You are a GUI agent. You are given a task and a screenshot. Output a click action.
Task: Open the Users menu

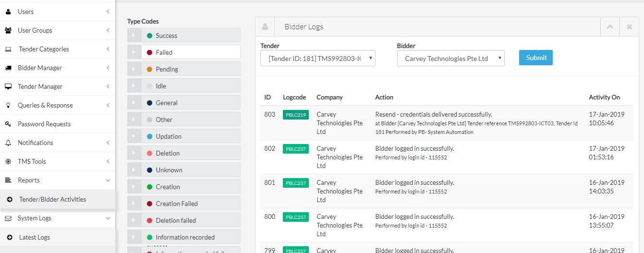pyautogui.click(x=58, y=12)
